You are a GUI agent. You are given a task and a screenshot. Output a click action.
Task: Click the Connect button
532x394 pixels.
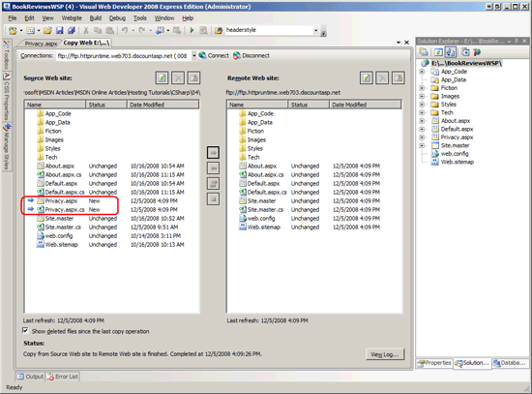tap(214, 55)
